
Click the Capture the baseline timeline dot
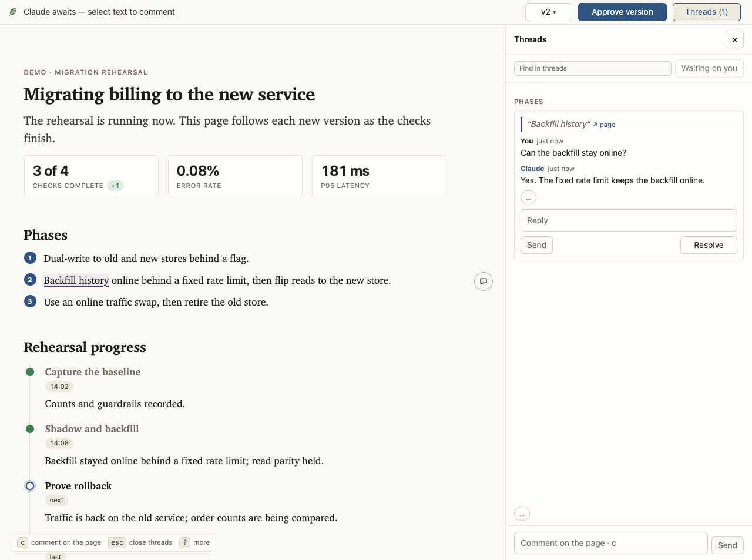point(30,372)
